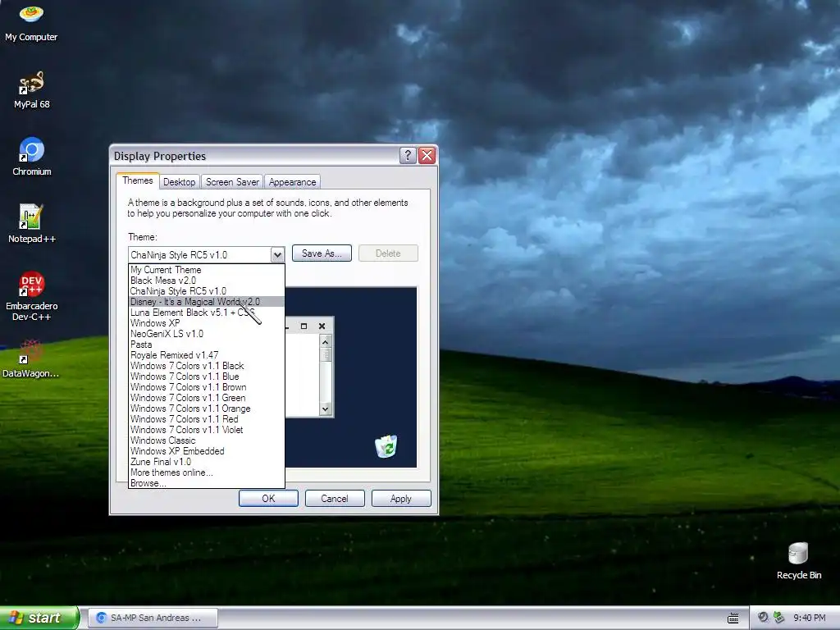Click the keyboard icon in taskbar
840x630 pixels.
click(733, 618)
